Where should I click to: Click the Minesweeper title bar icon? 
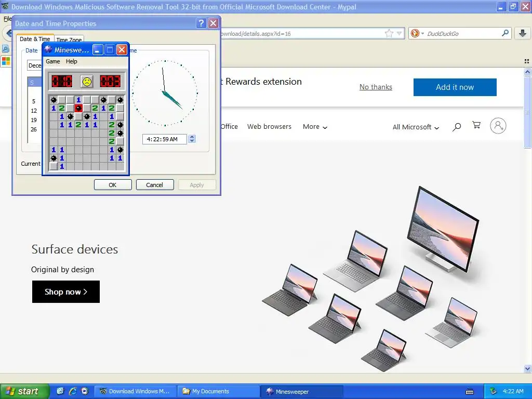tap(48, 49)
